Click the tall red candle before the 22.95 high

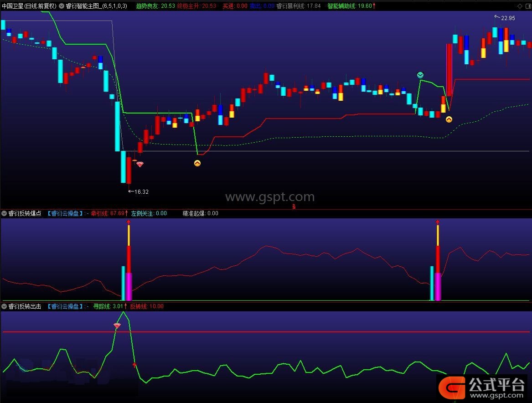tap(449, 70)
